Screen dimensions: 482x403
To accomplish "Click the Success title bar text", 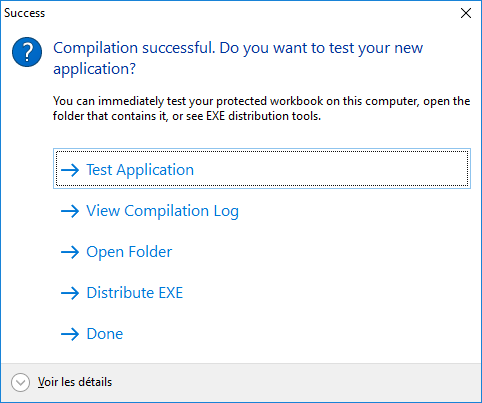I will click(24, 13).
